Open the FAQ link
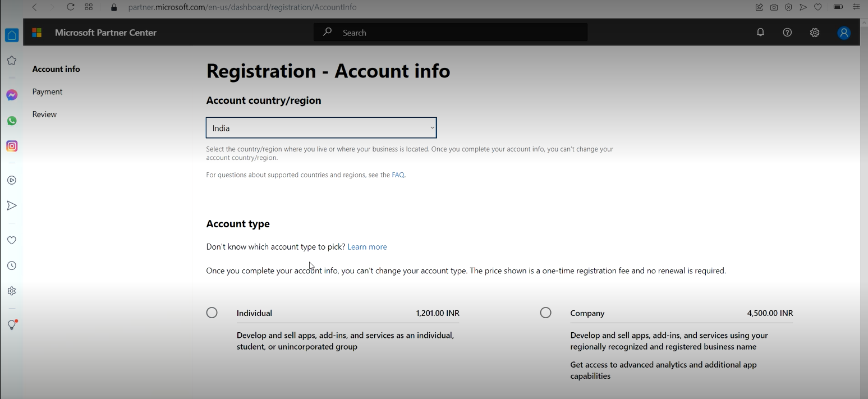Image resolution: width=868 pixels, height=399 pixels. 398,175
